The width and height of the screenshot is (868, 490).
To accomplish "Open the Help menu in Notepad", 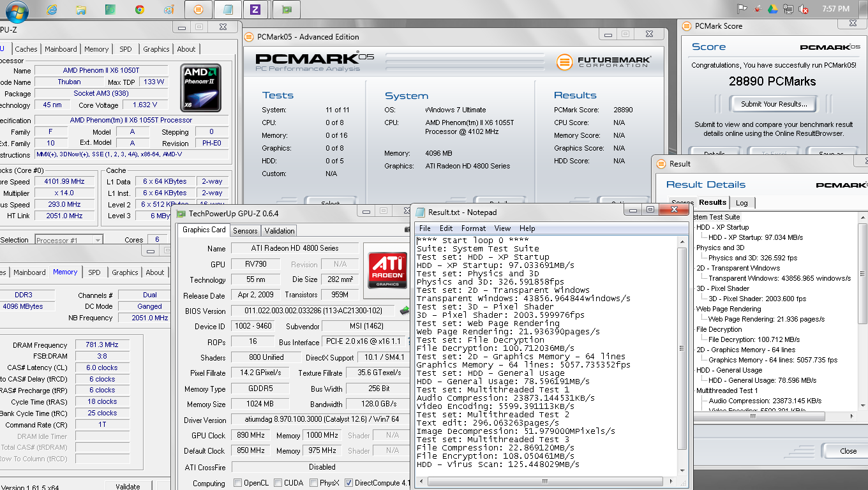I will [527, 228].
